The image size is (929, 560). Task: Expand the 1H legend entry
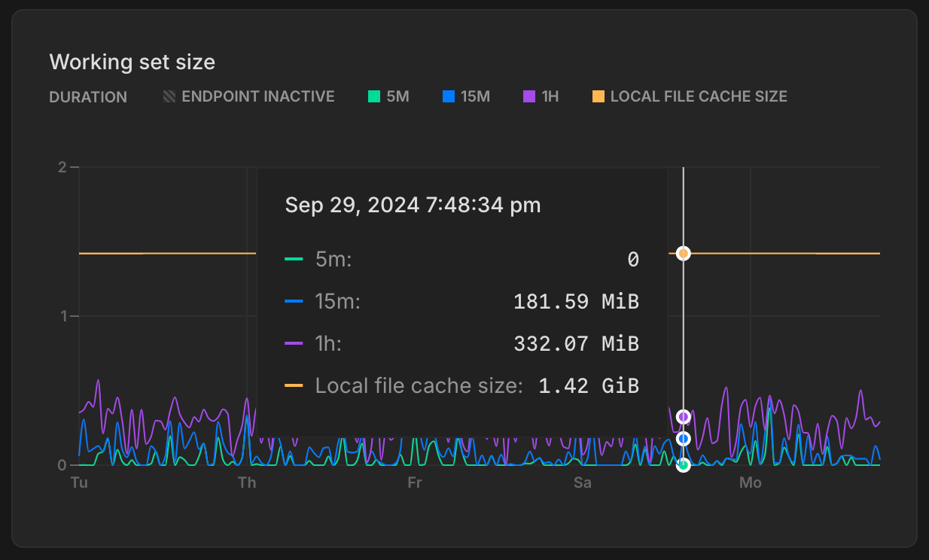(541, 96)
